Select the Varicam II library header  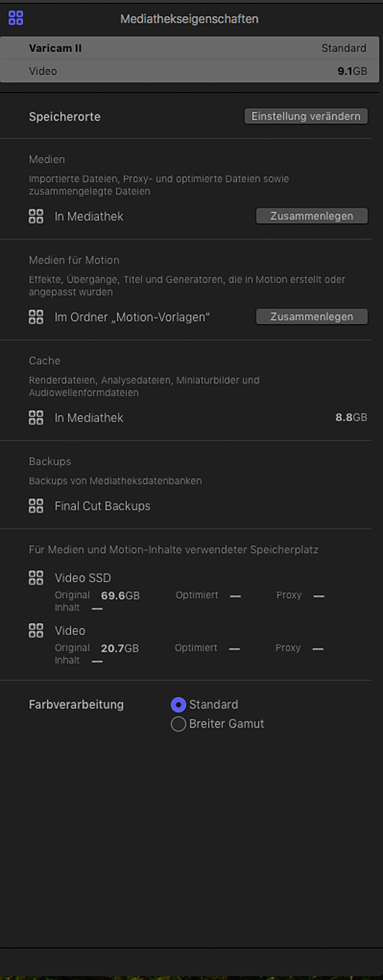coord(190,60)
